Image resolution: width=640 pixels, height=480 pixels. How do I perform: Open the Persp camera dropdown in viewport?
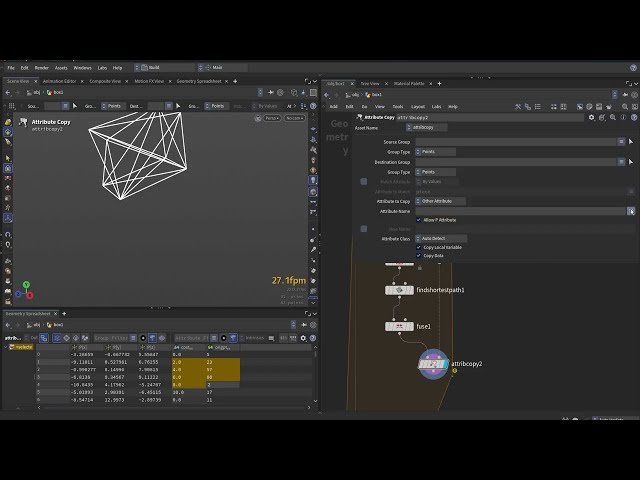[272, 118]
